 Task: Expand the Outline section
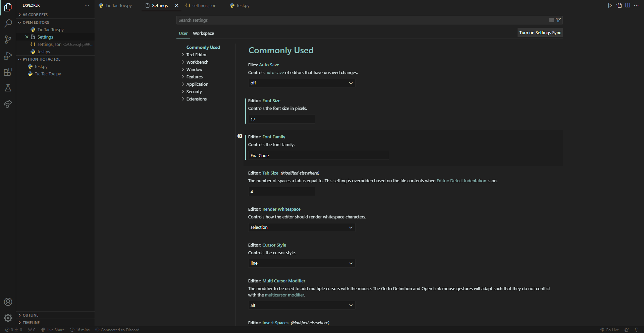coord(55,315)
